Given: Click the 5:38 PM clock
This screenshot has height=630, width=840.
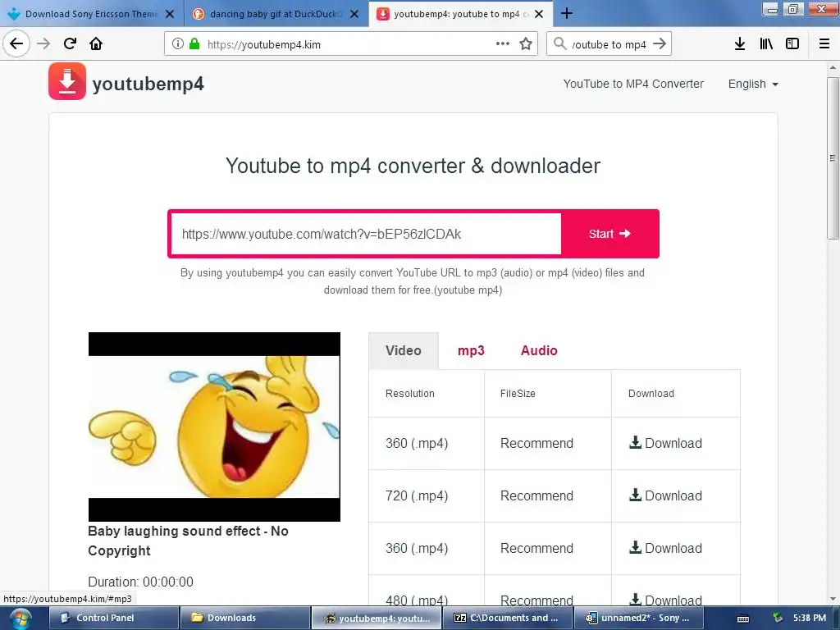Looking at the screenshot, I should (x=810, y=618).
